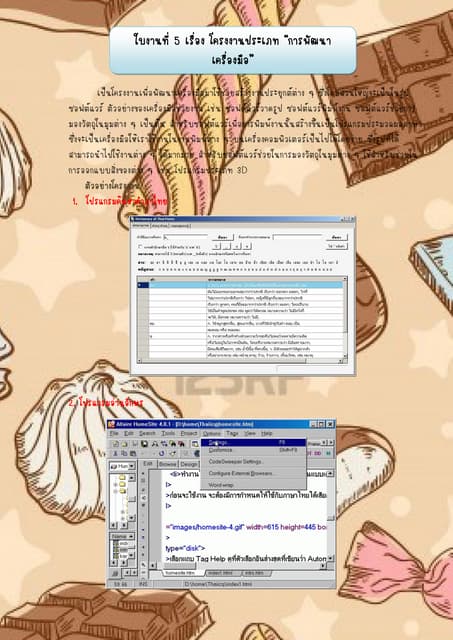Switch to the Design tab in HomeSite
The image size is (453, 640).
pyautogui.click(x=189, y=464)
